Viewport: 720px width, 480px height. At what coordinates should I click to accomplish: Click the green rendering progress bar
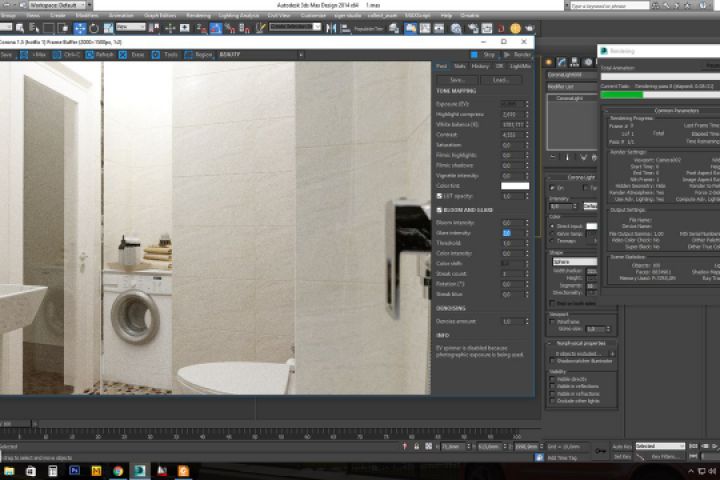pyautogui.click(x=622, y=95)
